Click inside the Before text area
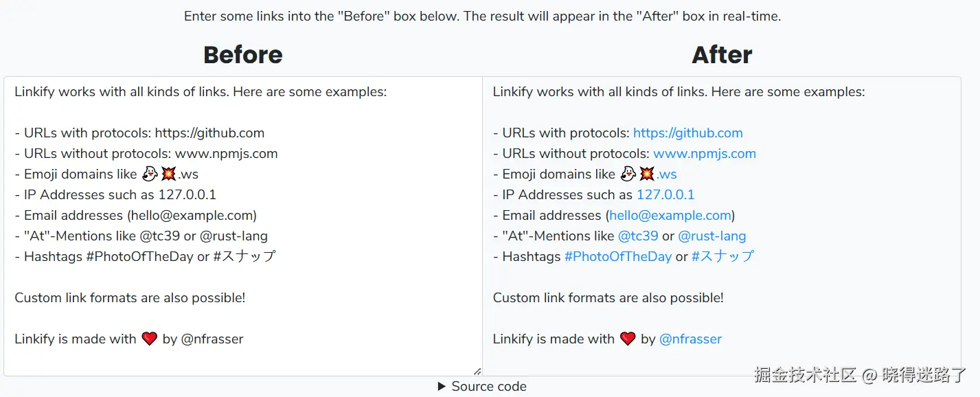The image size is (980, 397). pyautogui.click(x=240, y=316)
